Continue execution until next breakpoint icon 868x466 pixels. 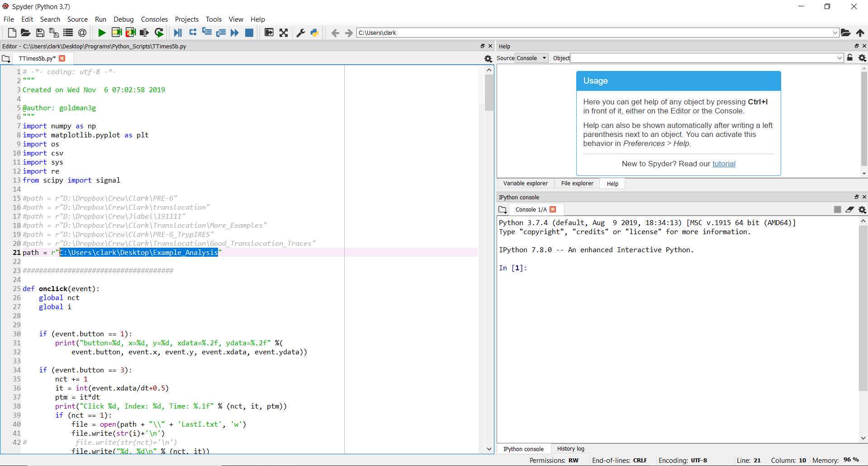point(235,33)
